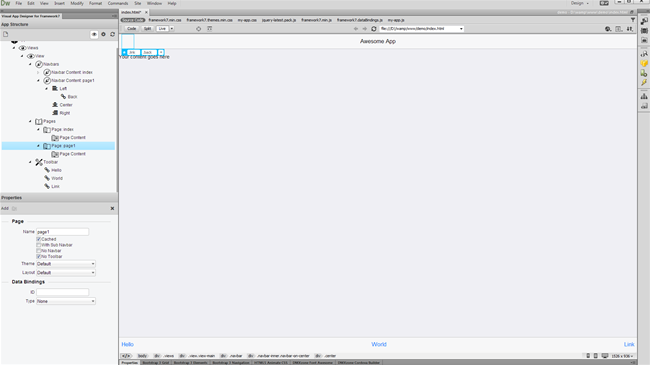Click the World link in bottom toolbar
Viewport: 650px width, 365px height.
tap(379, 344)
